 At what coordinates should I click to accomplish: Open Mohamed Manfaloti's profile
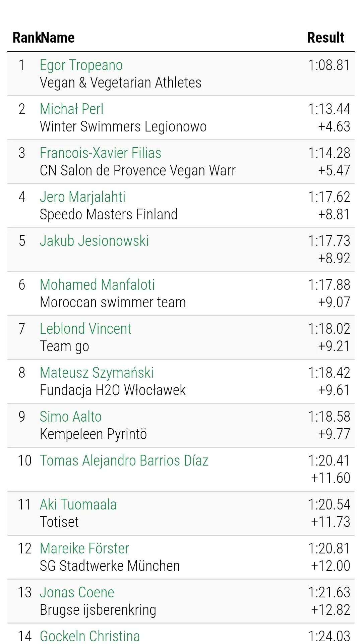point(97,285)
